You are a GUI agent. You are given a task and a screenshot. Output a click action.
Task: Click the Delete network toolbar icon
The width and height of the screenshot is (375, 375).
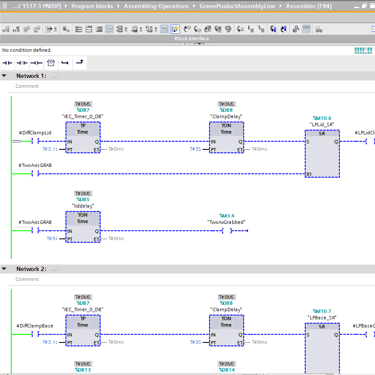pyautogui.click(x=16, y=29)
